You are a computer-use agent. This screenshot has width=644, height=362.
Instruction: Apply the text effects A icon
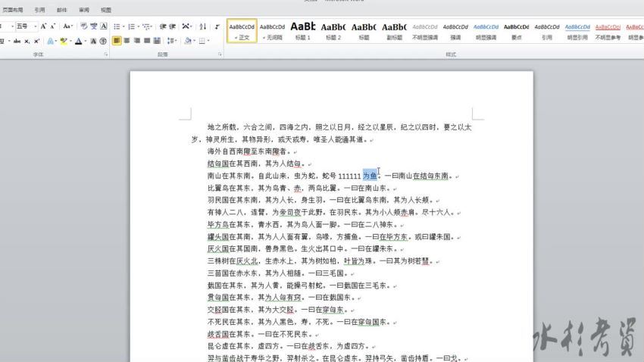(x=50, y=41)
